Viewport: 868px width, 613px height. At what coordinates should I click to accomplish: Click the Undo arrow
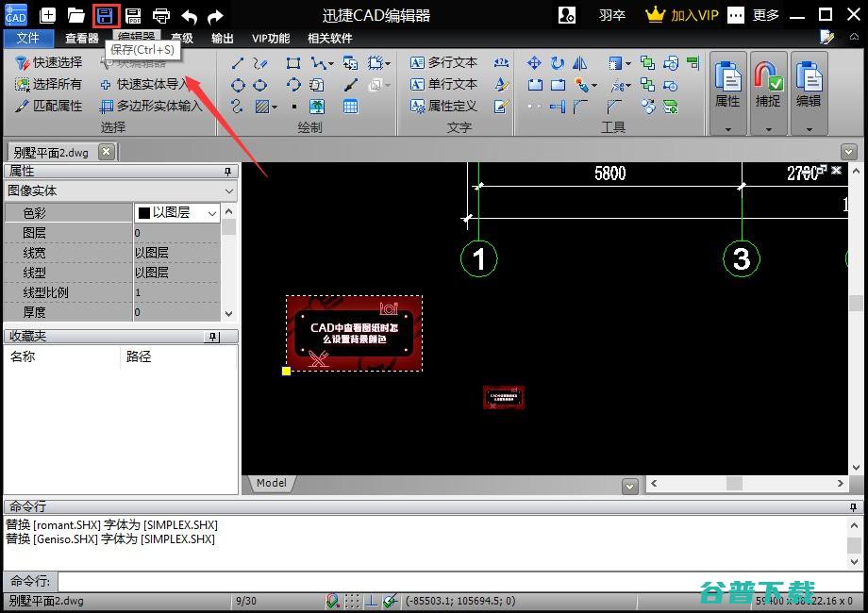click(x=190, y=17)
